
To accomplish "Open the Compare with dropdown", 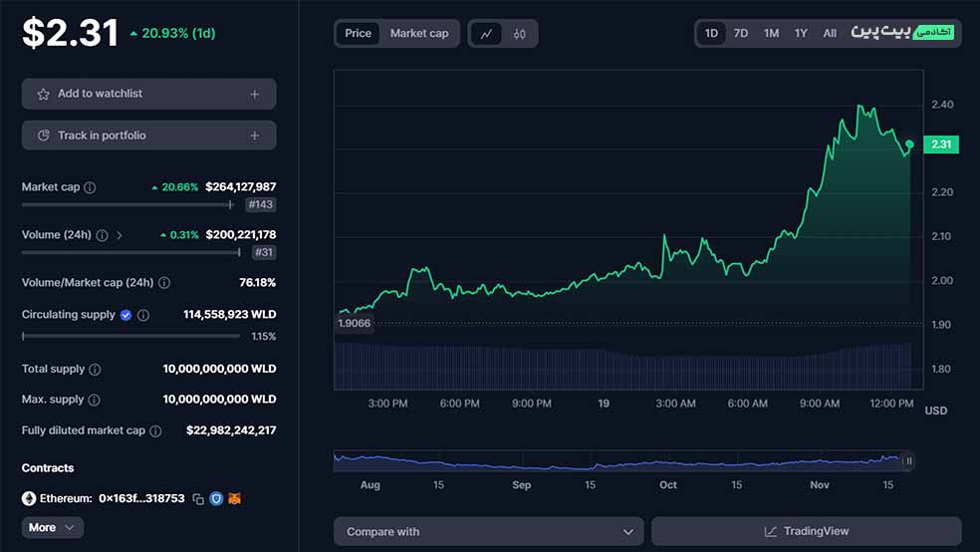I will pos(488,531).
